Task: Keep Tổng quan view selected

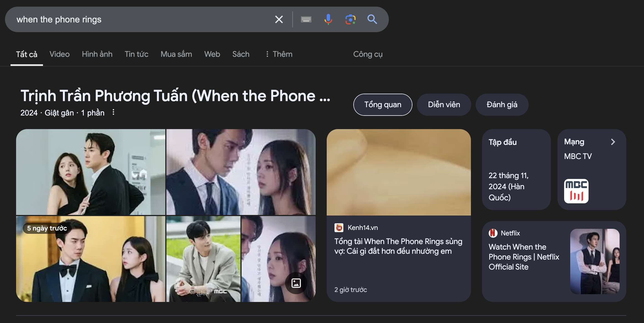Action: click(x=382, y=104)
